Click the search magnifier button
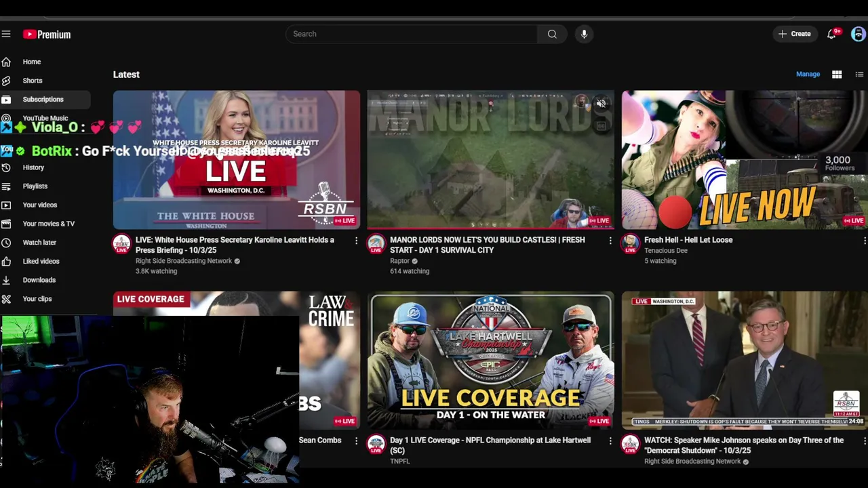 552,34
